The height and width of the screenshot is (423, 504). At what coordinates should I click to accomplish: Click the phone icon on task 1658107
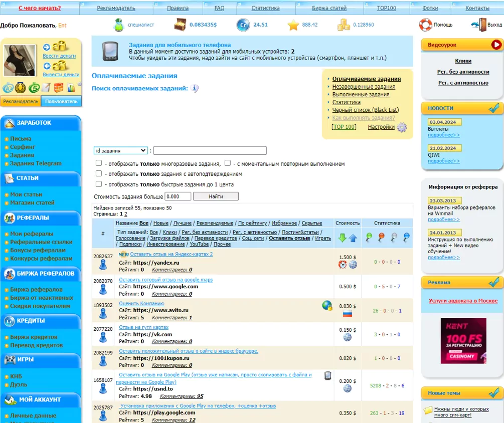(x=327, y=375)
